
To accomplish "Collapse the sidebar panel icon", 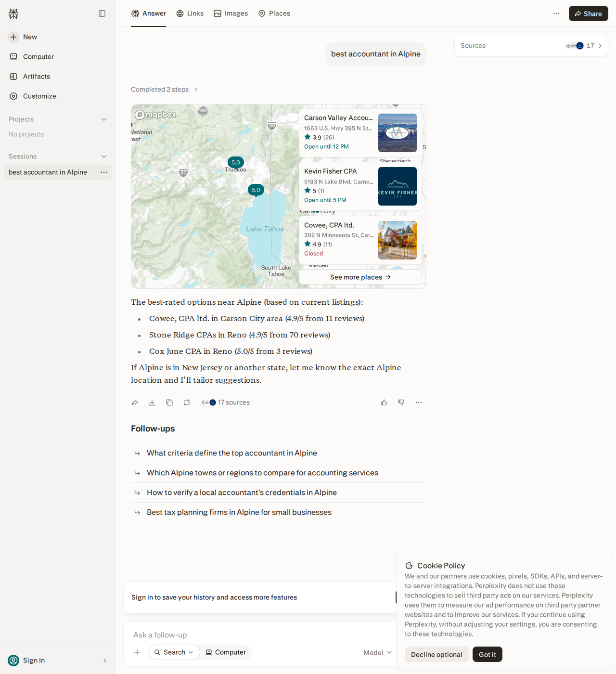I will [102, 13].
